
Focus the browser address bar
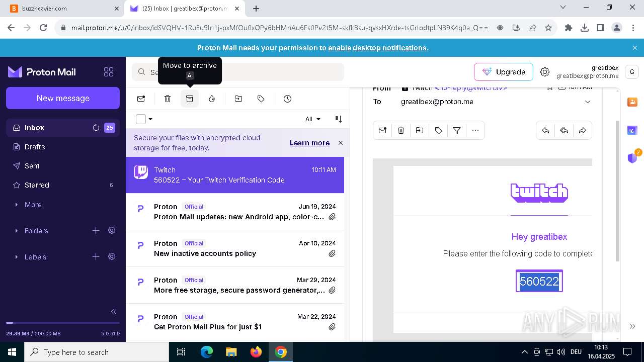coord(279,28)
